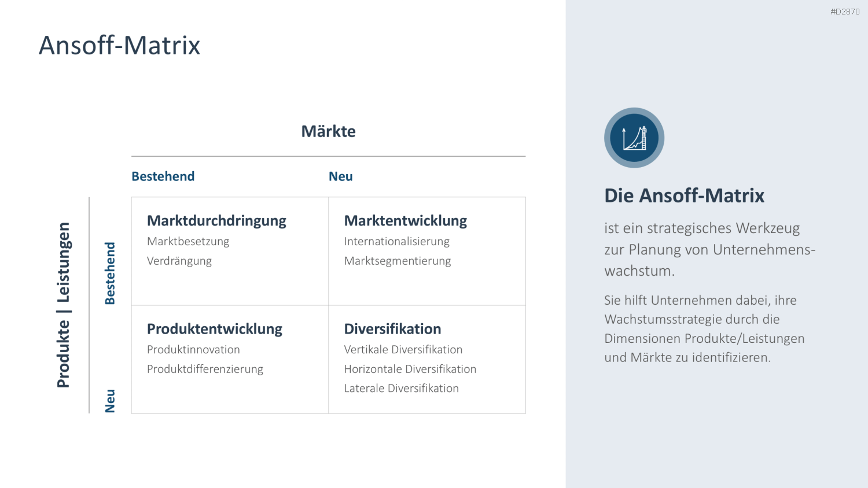Click the 'Verdrängung' text line
This screenshot has width=868, height=488.
179,261
